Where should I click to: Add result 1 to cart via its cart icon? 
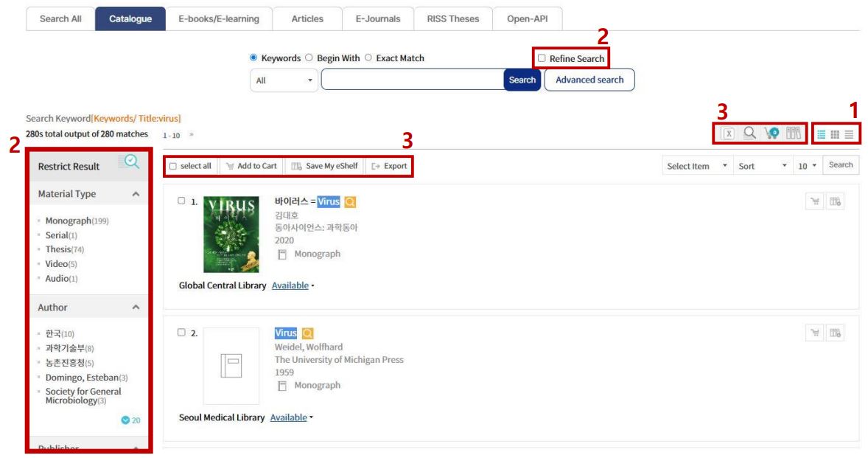[x=815, y=201]
